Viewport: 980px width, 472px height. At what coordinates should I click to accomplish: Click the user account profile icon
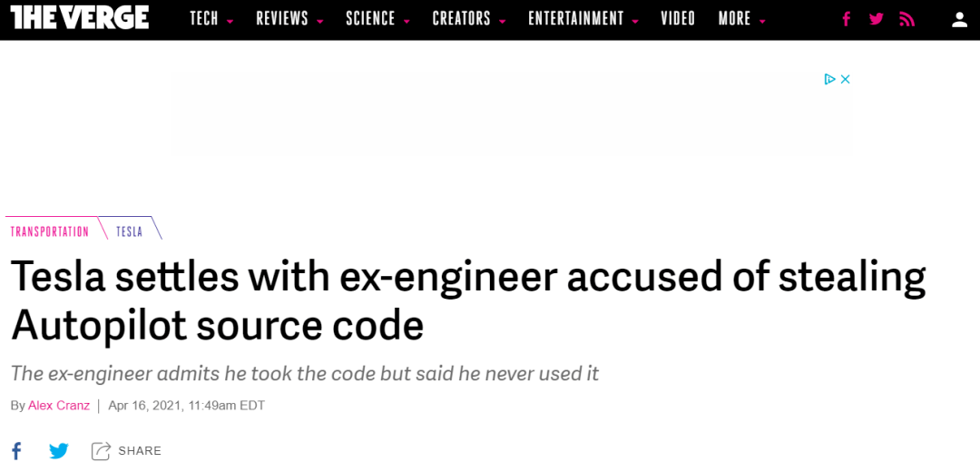pos(959,19)
